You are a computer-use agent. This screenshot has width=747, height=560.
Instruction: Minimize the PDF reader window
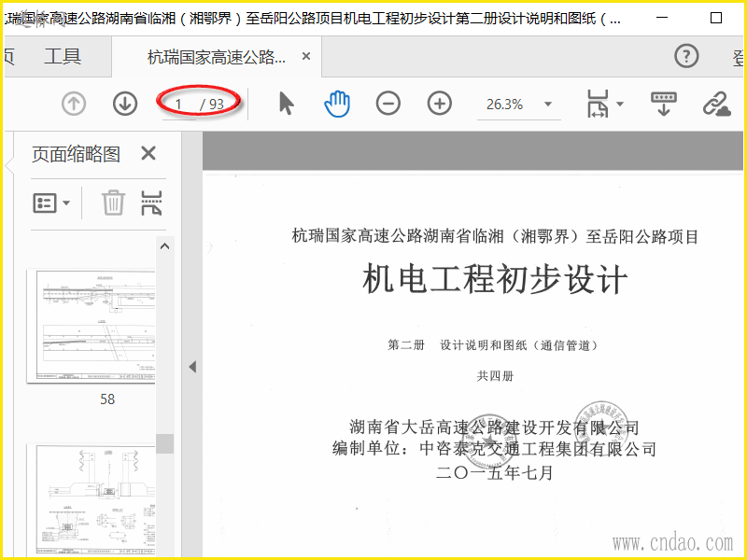662,18
